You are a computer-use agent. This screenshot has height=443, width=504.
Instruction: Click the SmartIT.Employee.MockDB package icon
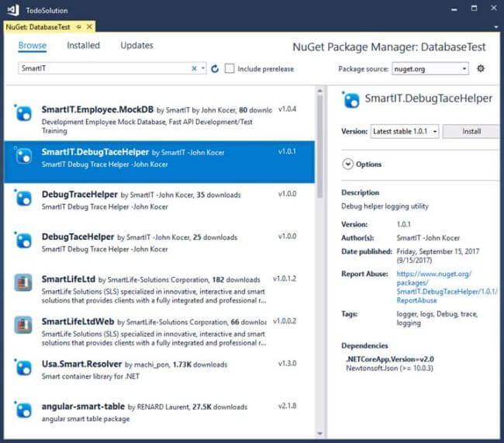(x=23, y=113)
